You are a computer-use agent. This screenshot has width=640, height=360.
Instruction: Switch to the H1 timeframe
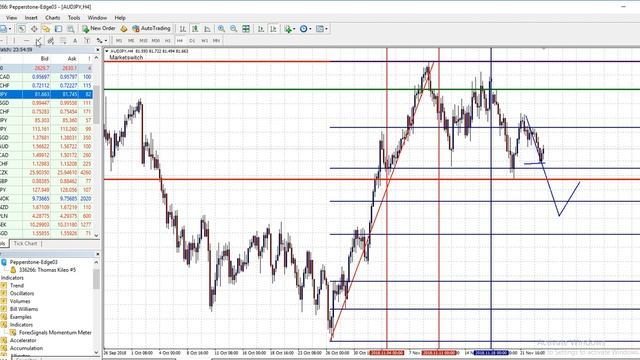pyautogui.click(x=168, y=40)
